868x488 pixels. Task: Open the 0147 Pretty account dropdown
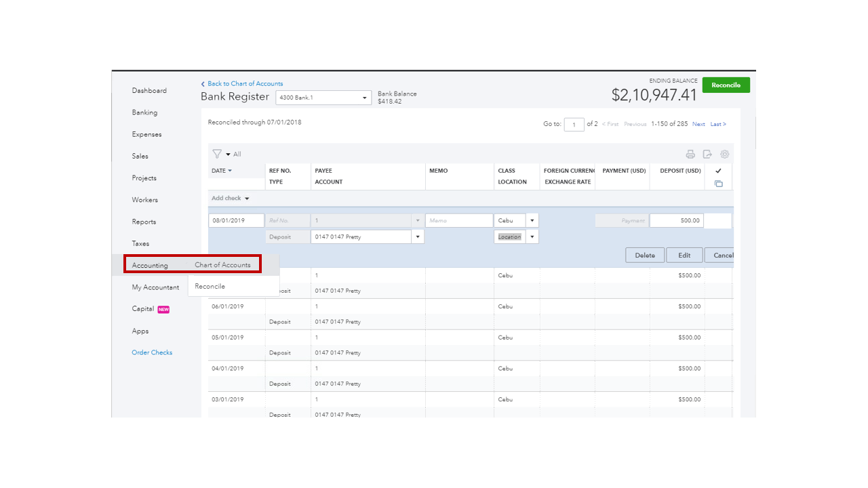pyautogui.click(x=418, y=237)
